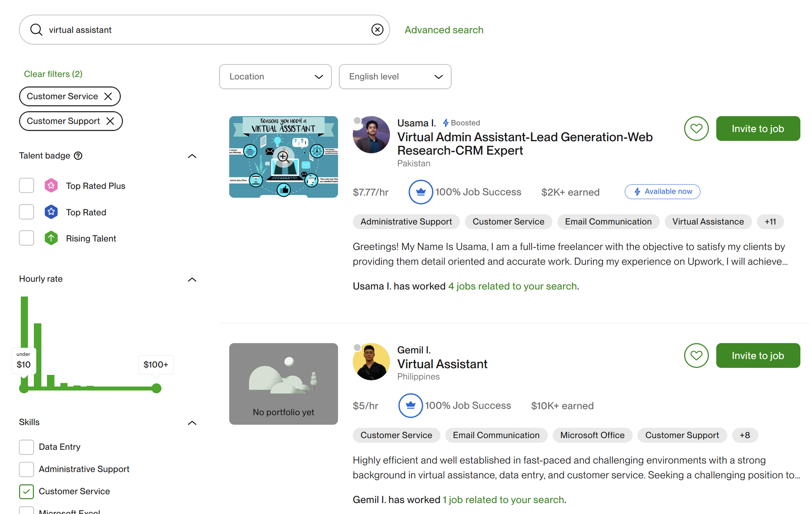Click Usama's Virtual Assistance skill tag
Screen dimensions: 812x514
tap(708, 221)
